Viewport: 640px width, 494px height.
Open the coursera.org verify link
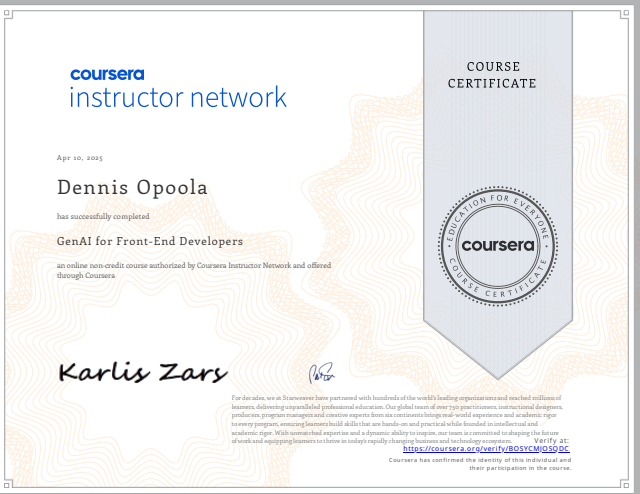coord(486,449)
